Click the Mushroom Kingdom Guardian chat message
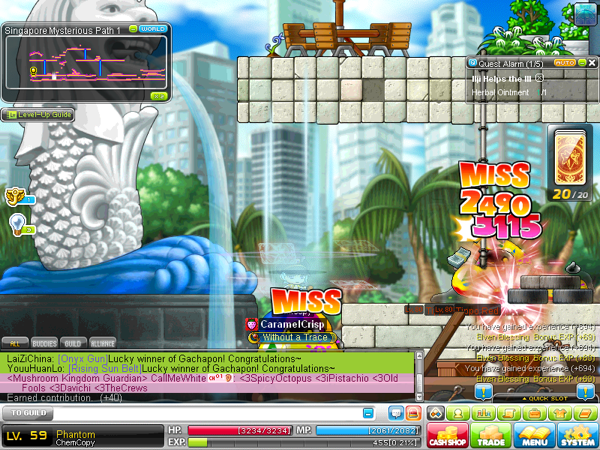This screenshot has width=600, height=450. 207,383
